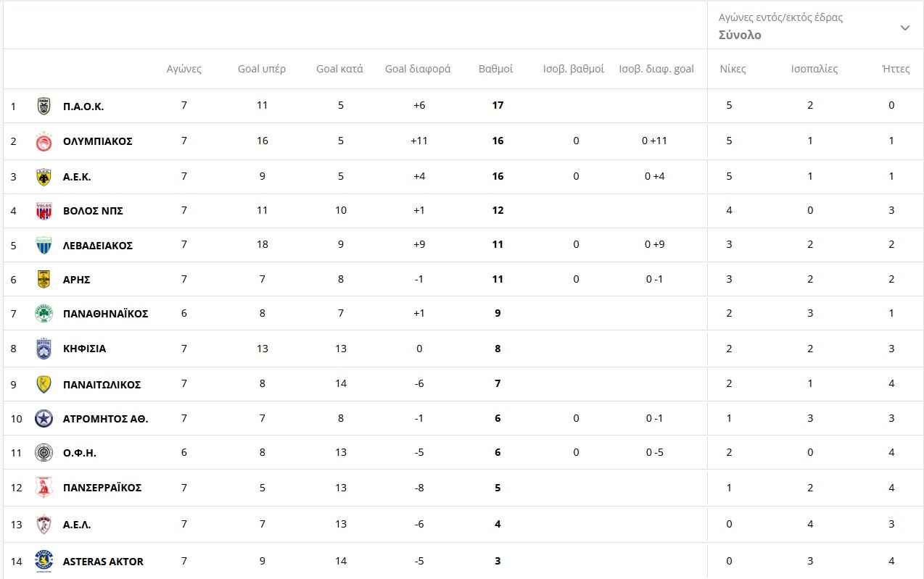Expand the home/away matches dropdown arrow
Viewport: 924px width, 579px height.
point(904,28)
